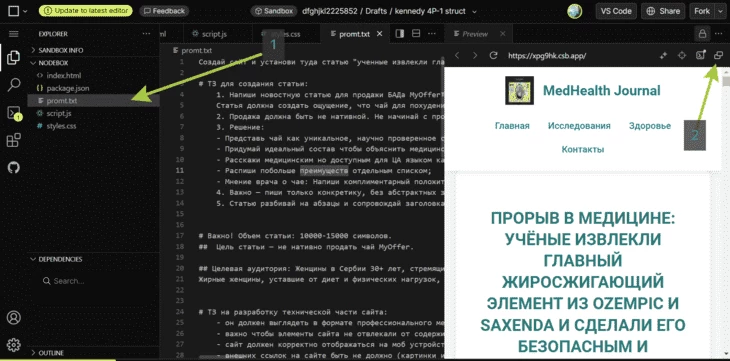730x361 pixels.
Task: Open the Explorer files icon
Action: 14,58
